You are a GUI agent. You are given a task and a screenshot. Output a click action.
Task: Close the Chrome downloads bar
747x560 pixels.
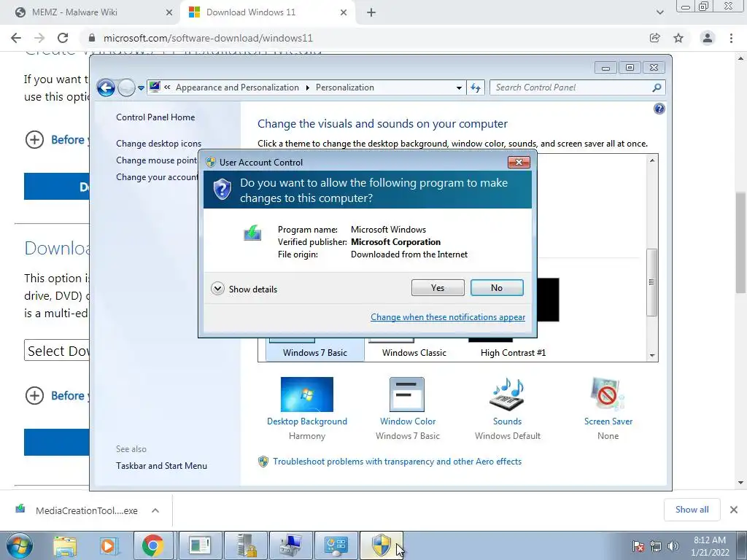click(x=734, y=510)
